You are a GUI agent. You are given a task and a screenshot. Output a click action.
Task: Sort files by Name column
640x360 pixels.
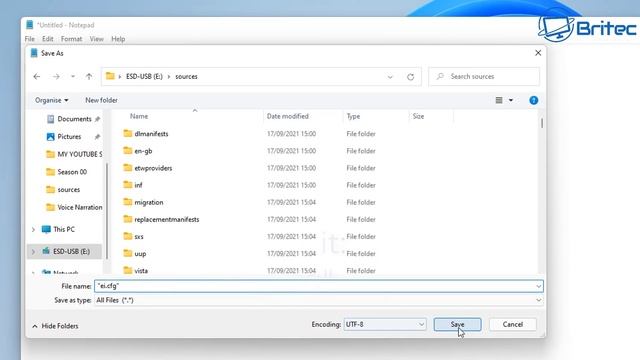[139, 116]
